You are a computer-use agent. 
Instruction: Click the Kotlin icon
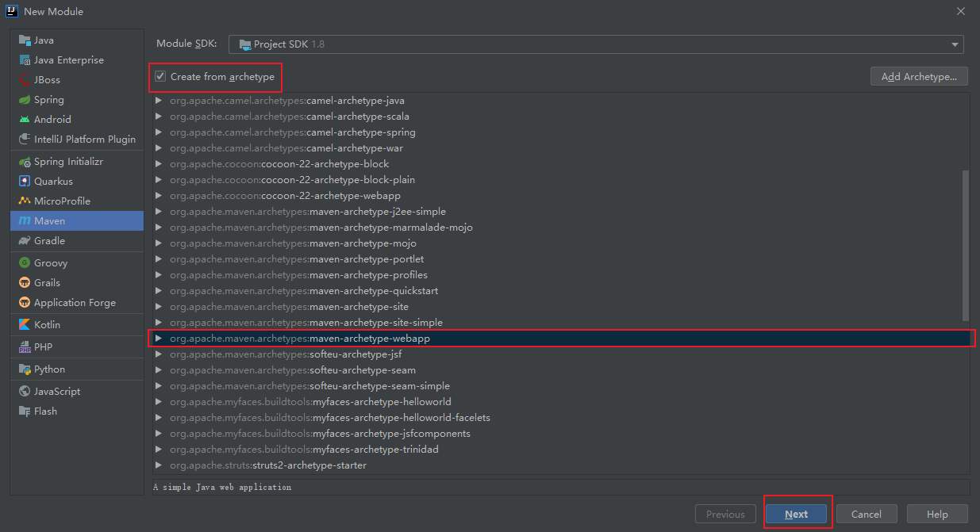pos(25,324)
